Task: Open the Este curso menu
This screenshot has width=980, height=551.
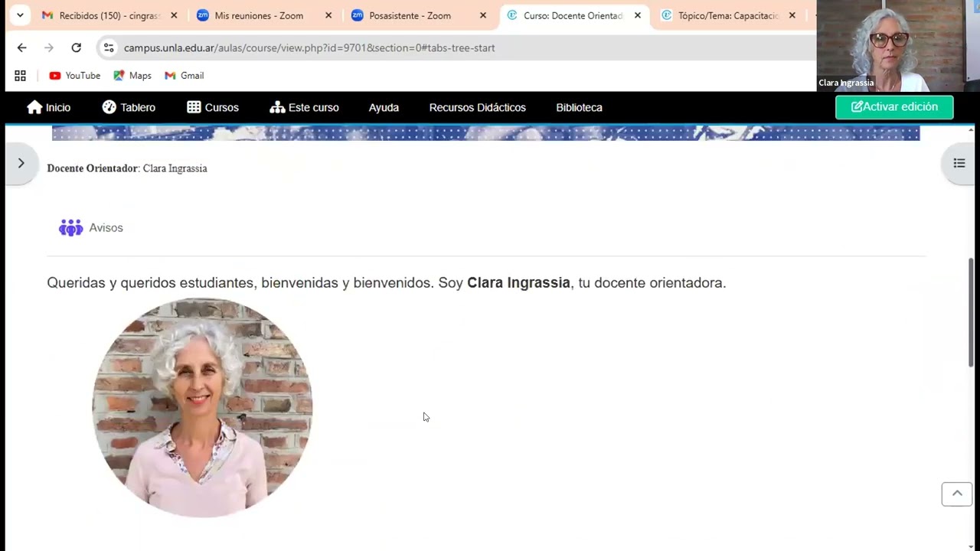Action: (x=304, y=107)
